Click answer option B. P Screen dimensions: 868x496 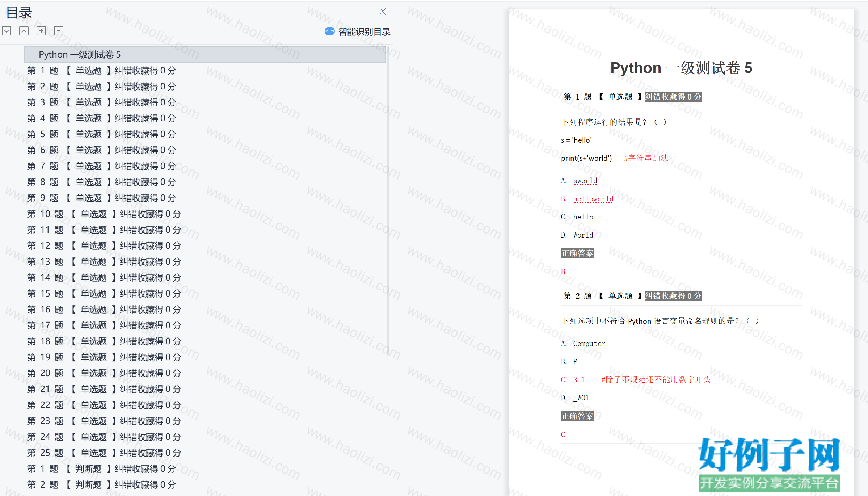click(569, 362)
